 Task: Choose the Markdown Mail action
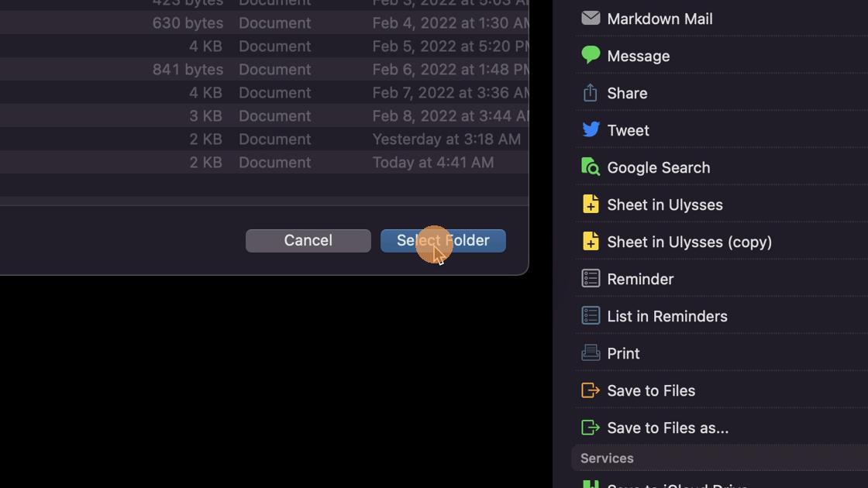pos(660,19)
